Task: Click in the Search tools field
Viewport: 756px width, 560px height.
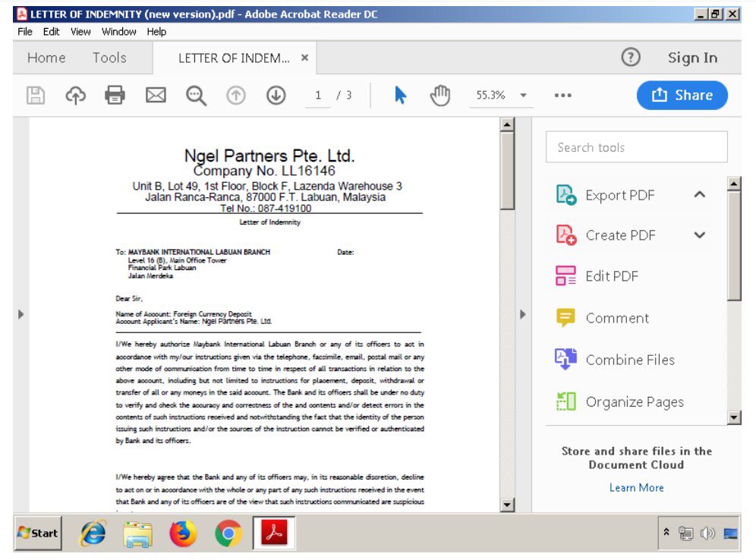Action: coord(635,146)
